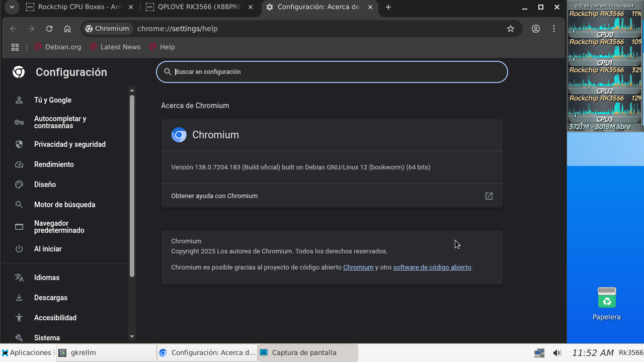This screenshot has height=362, width=644.
Task: Open Diseño settings section
Action: [x=65, y=185]
